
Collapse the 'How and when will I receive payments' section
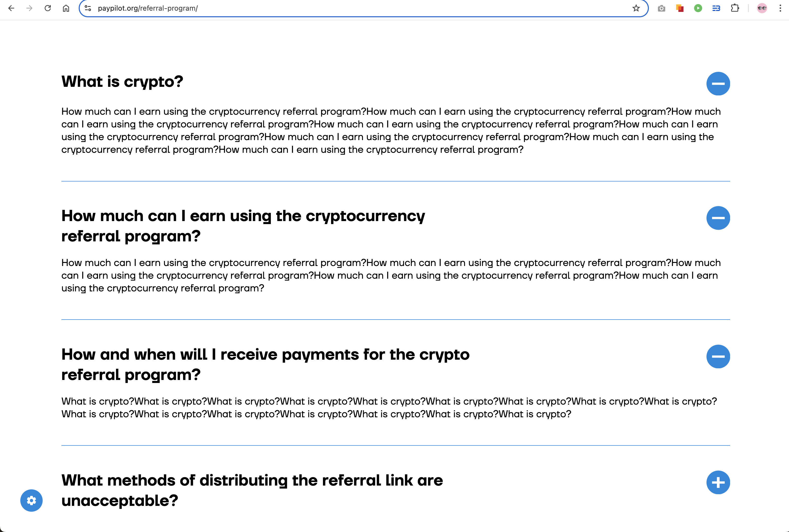(x=718, y=356)
